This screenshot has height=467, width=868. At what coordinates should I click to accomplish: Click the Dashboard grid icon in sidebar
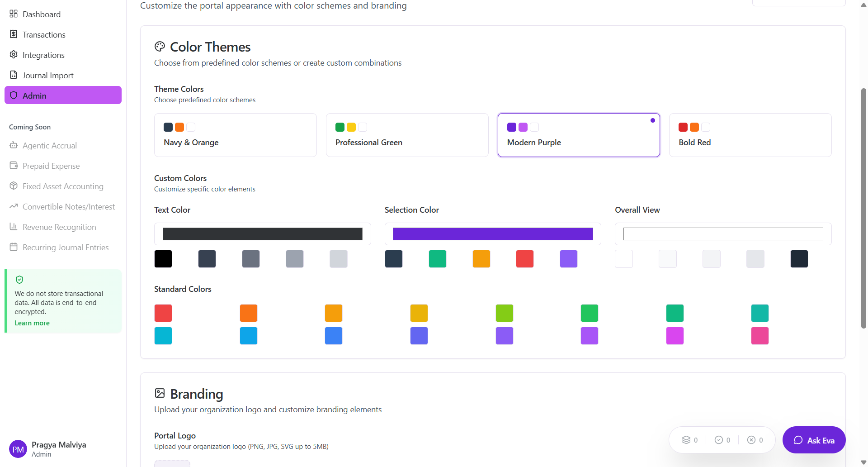pyautogui.click(x=14, y=14)
